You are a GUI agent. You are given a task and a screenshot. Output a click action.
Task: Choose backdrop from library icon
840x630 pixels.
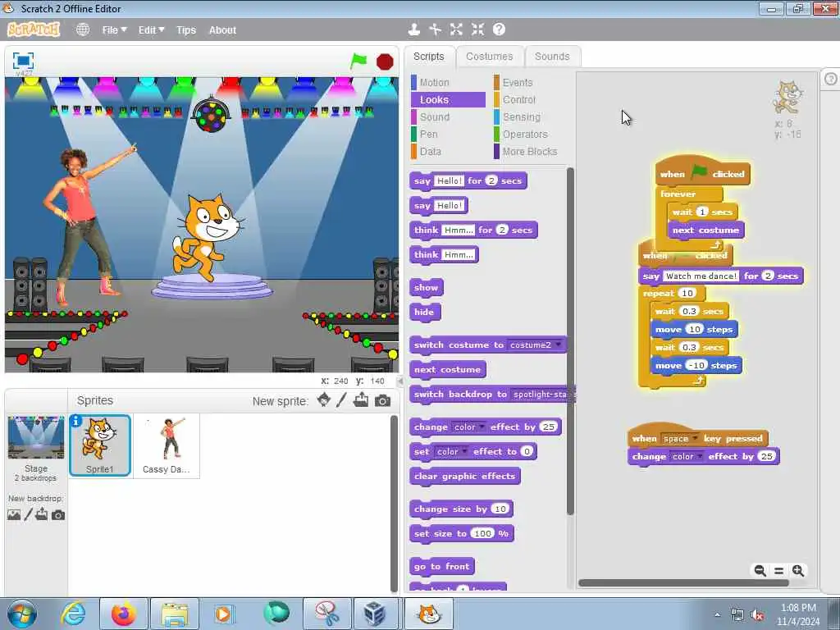point(14,515)
